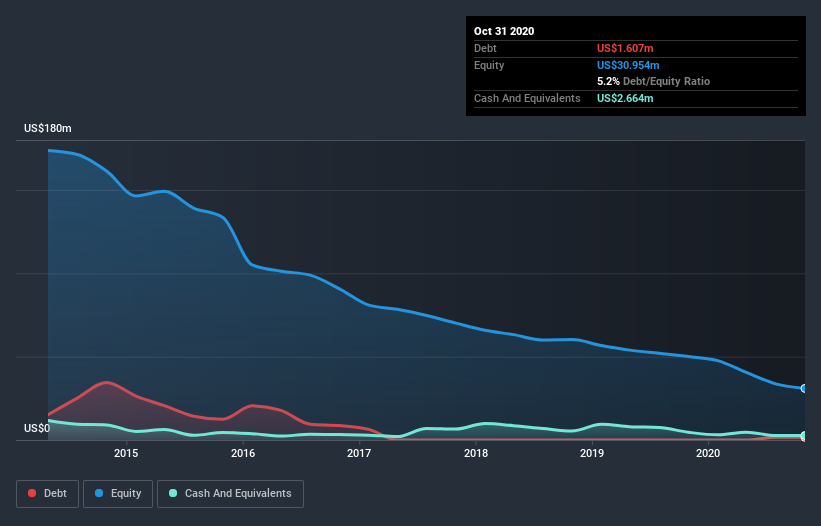
Task: Click the US$0 y-axis label
Action: pyautogui.click(x=37, y=428)
